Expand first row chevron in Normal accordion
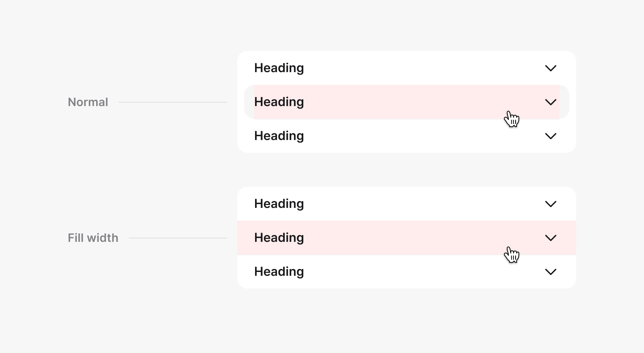644x353 pixels. point(550,68)
